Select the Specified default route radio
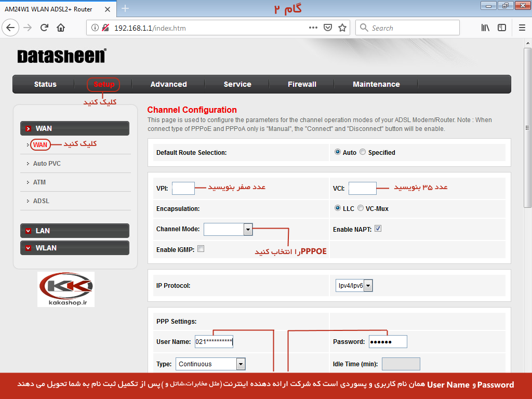This screenshot has width=532, height=399. (363, 152)
